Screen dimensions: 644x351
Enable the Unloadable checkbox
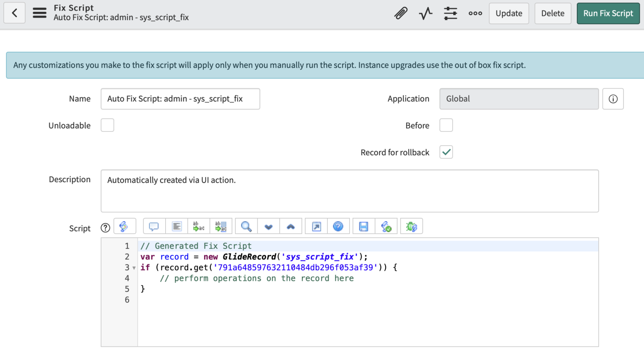point(107,125)
